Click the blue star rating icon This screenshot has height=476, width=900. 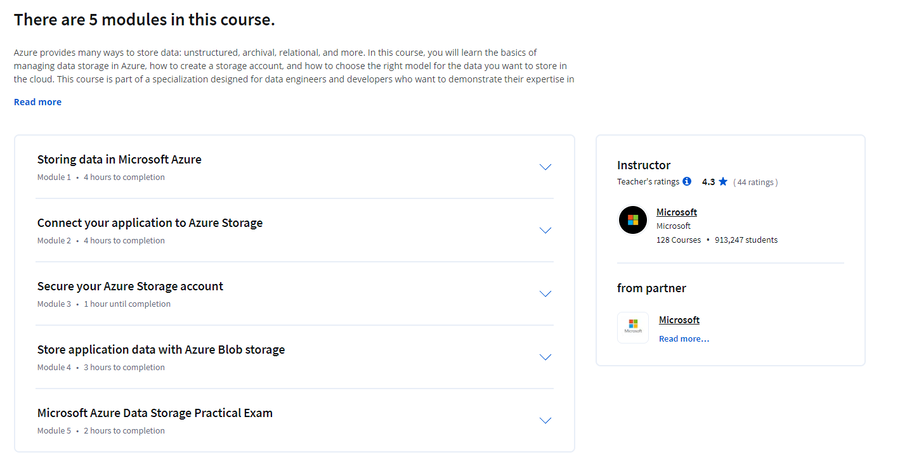tap(723, 181)
